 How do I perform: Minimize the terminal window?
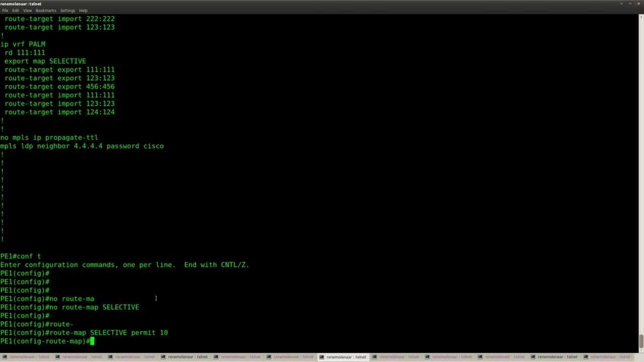[x=622, y=4]
